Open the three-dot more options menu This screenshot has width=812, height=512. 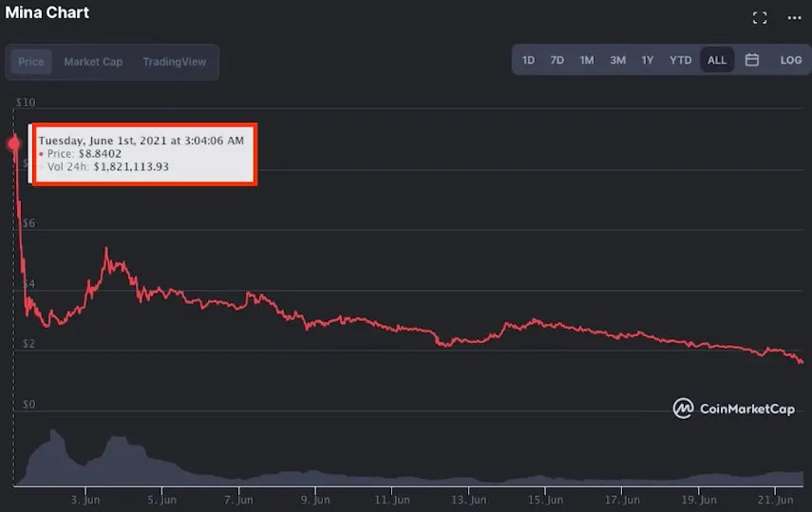pos(794,17)
